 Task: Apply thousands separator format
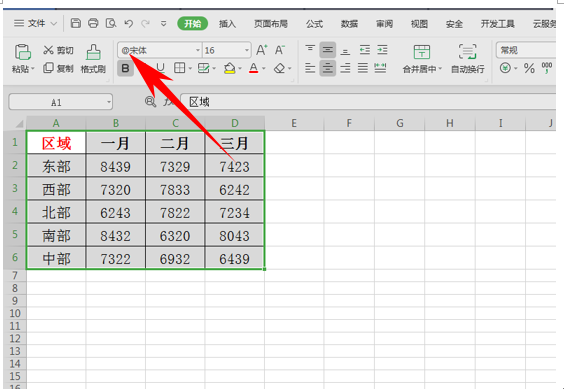coord(547,67)
